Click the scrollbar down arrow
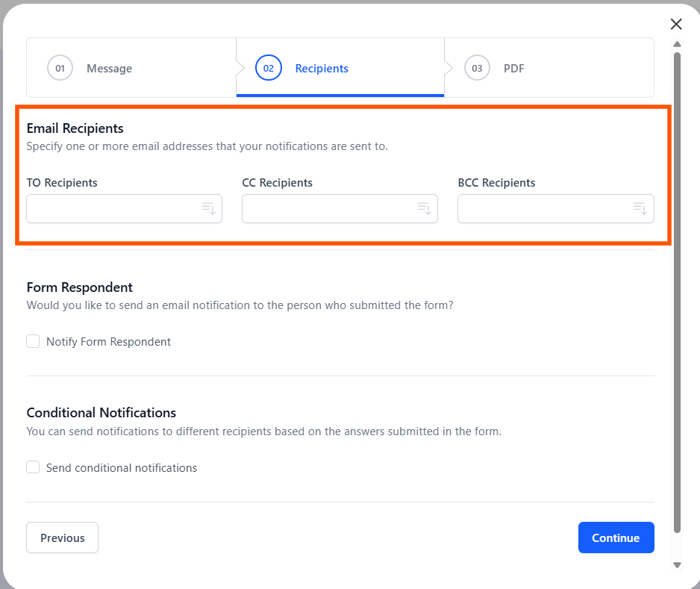This screenshot has width=700, height=589. click(677, 565)
